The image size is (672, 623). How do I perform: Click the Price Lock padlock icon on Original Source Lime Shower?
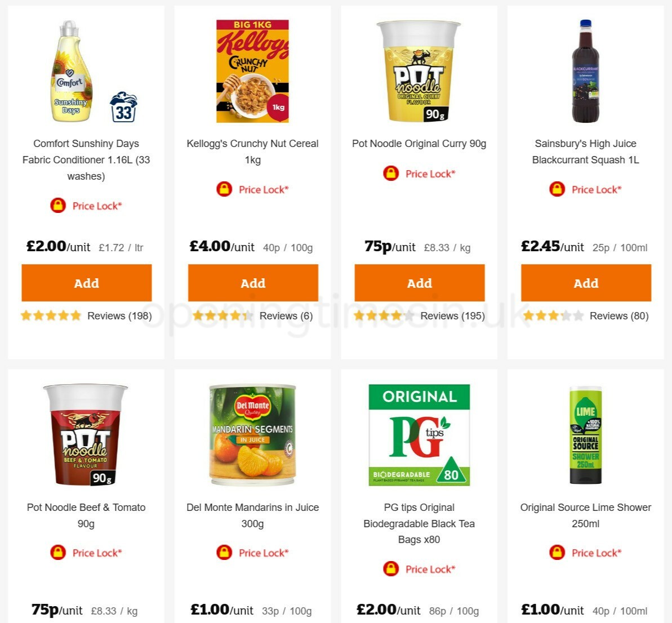(x=556, y=553)
